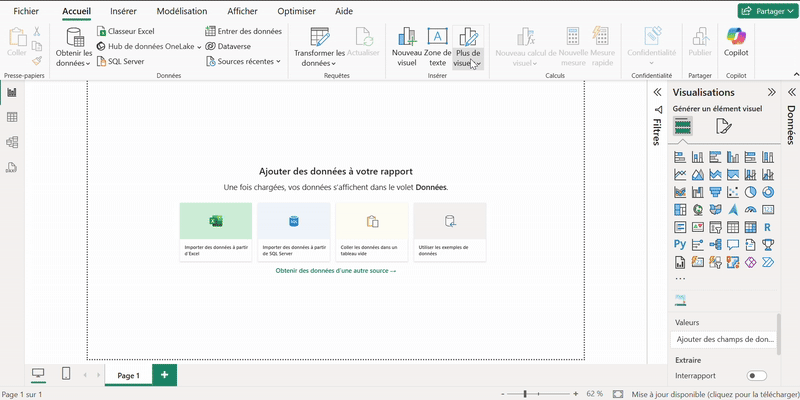Zoom out with the minus button
This screenshot has height=400, width=800.
[x=503, y=394]
